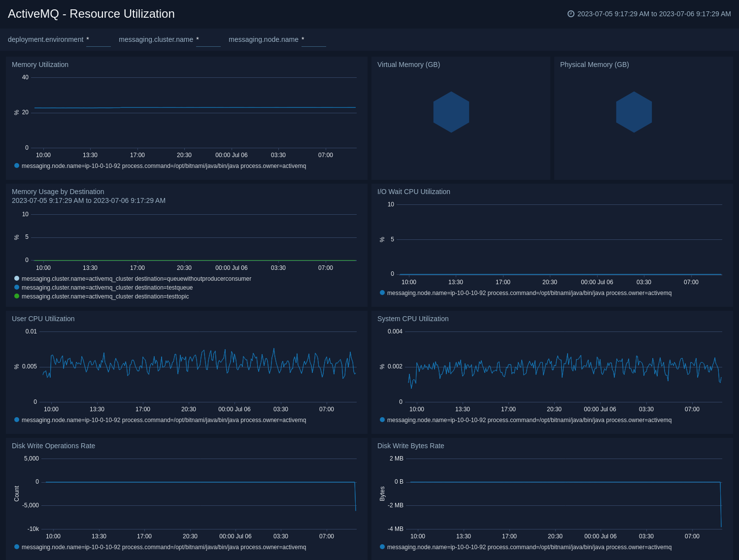The height and width of the screenshot is (560, 739).
Task: Toggle the destination=testqueue legend series
Action: (x=107, y=288)
